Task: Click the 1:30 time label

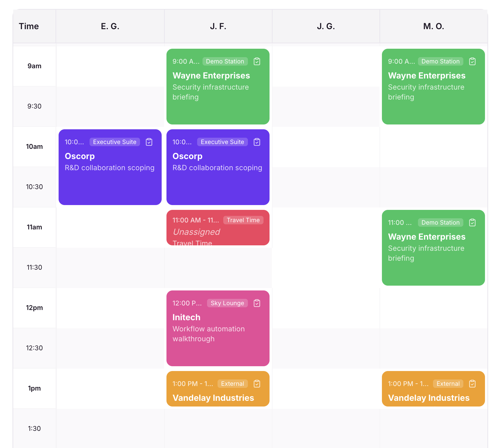Action: [35, 428]
